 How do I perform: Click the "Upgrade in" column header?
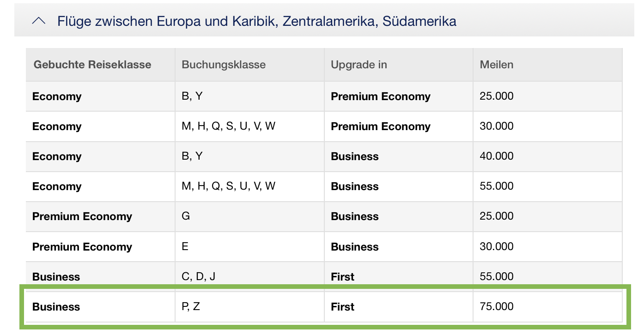click(359, 65)
